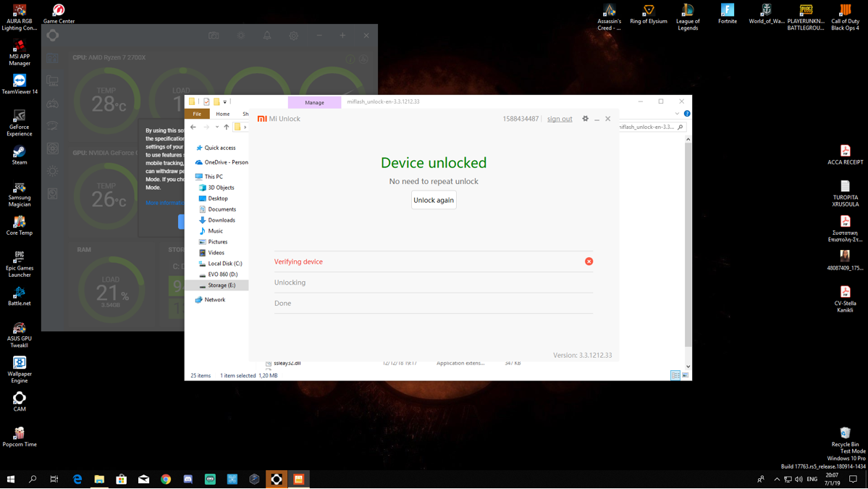The image size is (868, 489).
Task: Expand the Explorer ribbon with the chevron
Action: pos(677,114)
